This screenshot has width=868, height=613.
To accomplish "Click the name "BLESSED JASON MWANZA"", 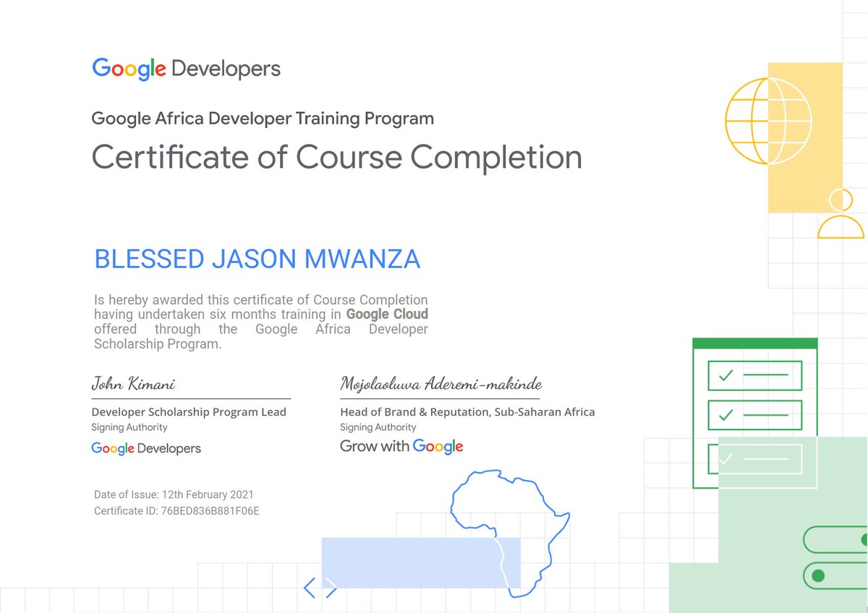I will click(257, 259).
